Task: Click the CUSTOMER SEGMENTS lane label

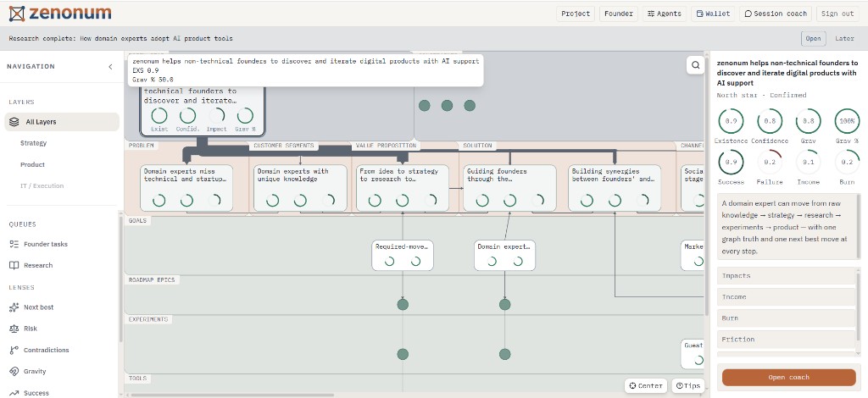Action: (284, 146)
